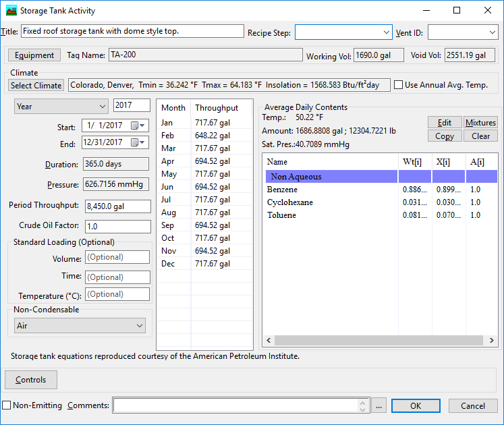Click the Tag Name field TA-200

tap(206, 55)
